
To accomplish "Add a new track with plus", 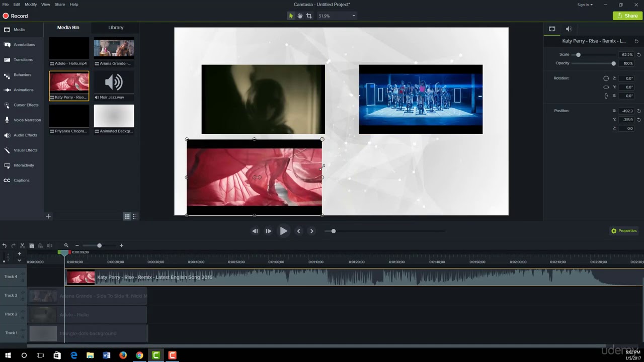I will (x=20, y=254).
